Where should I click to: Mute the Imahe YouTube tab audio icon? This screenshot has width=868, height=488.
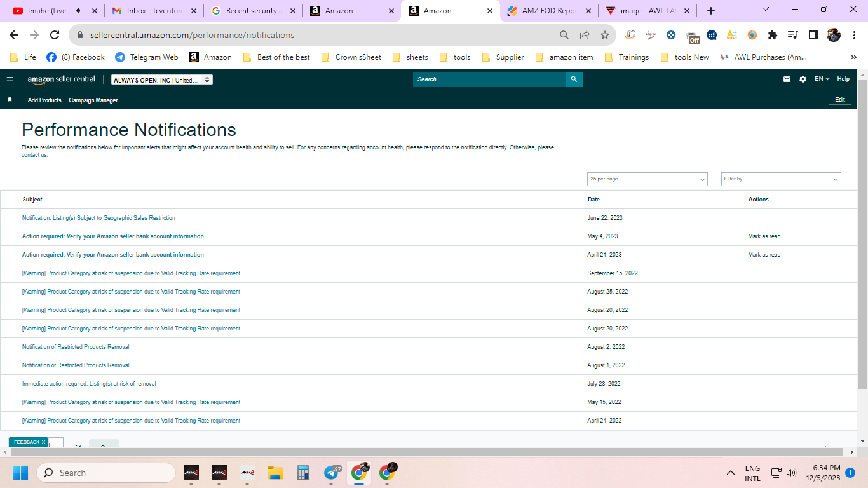tap(78, 11)
